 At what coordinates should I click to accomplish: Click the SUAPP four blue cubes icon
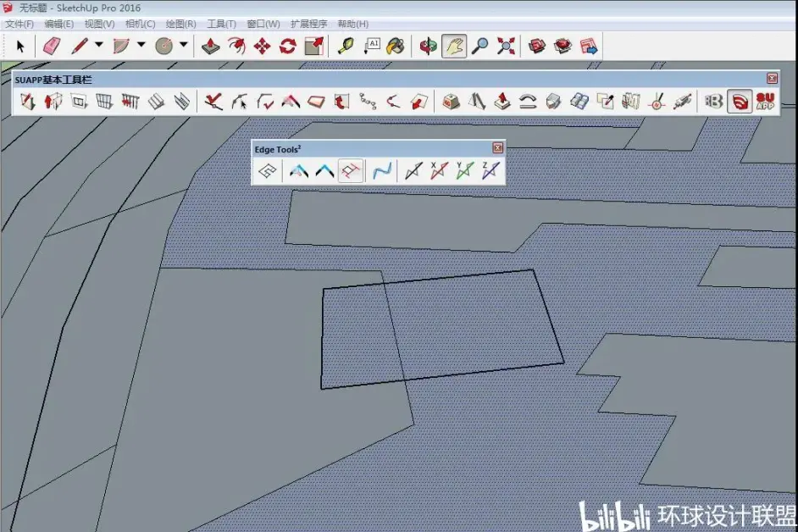[x=579, y=102]
